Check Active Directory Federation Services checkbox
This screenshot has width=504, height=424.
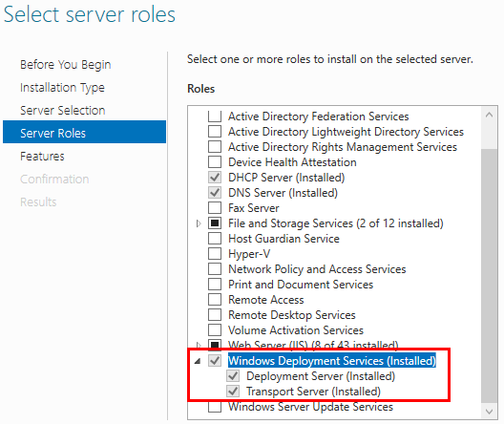click(215, 117)
